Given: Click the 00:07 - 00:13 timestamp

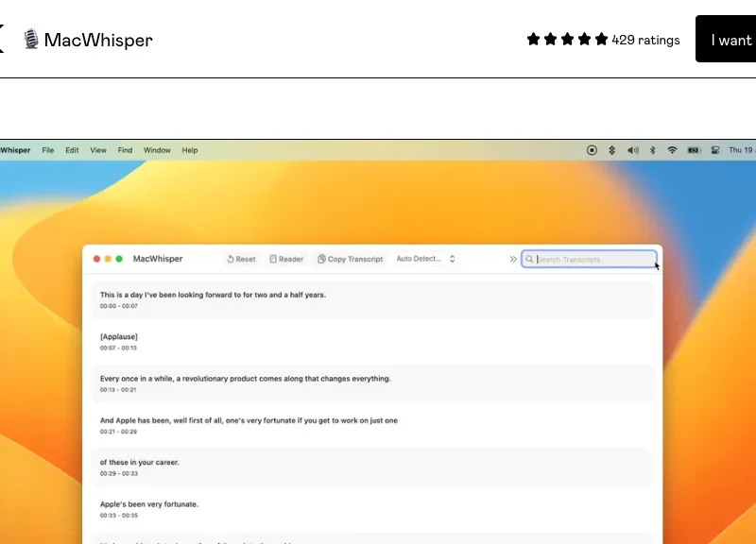Looking at the screenshot, I should pyautogui.click(x=119, y=348).
